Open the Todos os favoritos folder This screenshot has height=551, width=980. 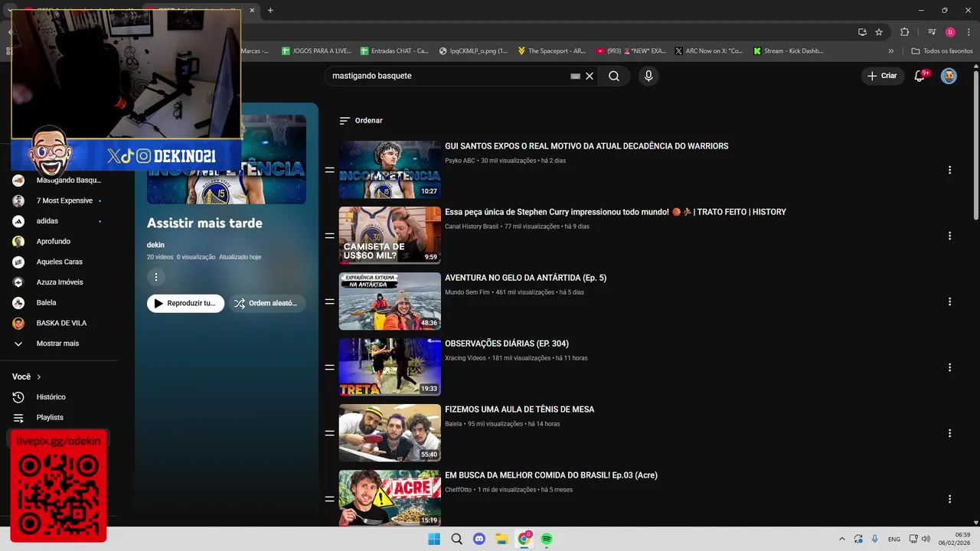click(x=942, y=51)
